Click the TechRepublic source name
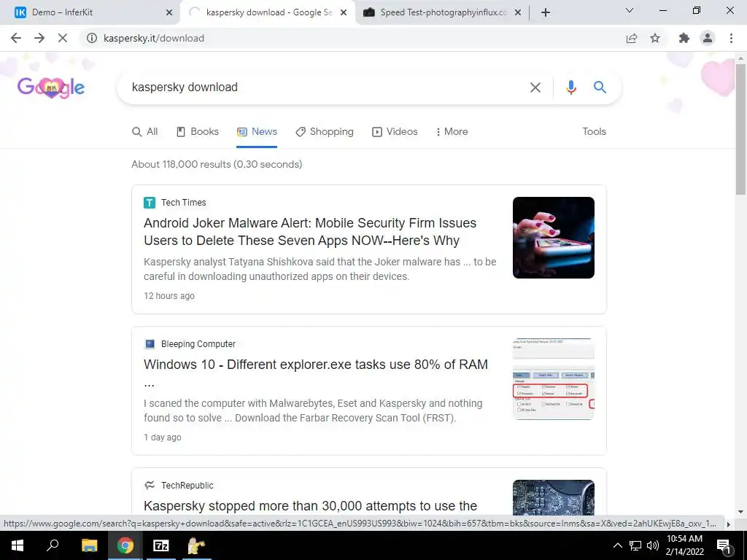This screenshot has width=747, height=560. (x=187, y=485)
